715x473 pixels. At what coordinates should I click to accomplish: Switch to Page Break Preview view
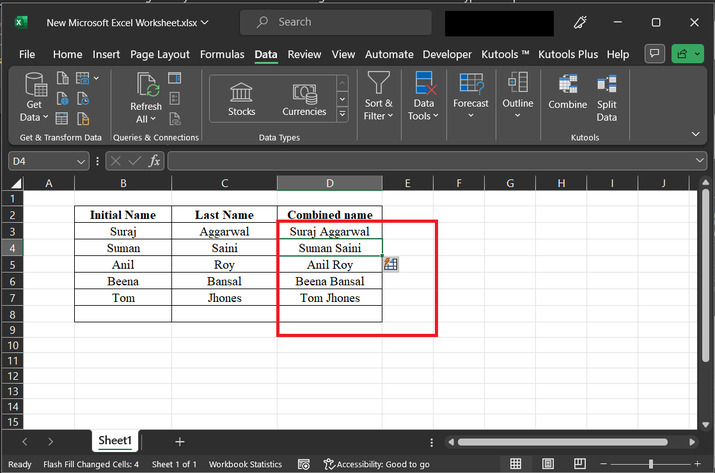pos(578,464)
